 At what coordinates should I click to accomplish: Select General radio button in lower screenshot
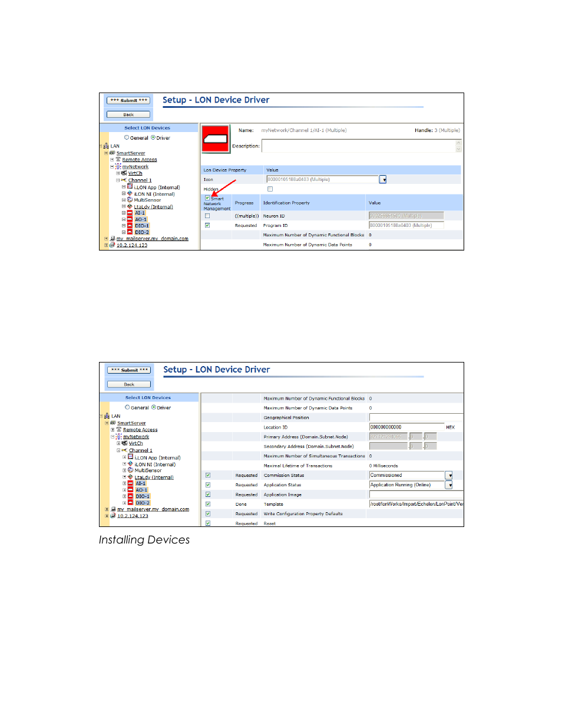point(127,407)
